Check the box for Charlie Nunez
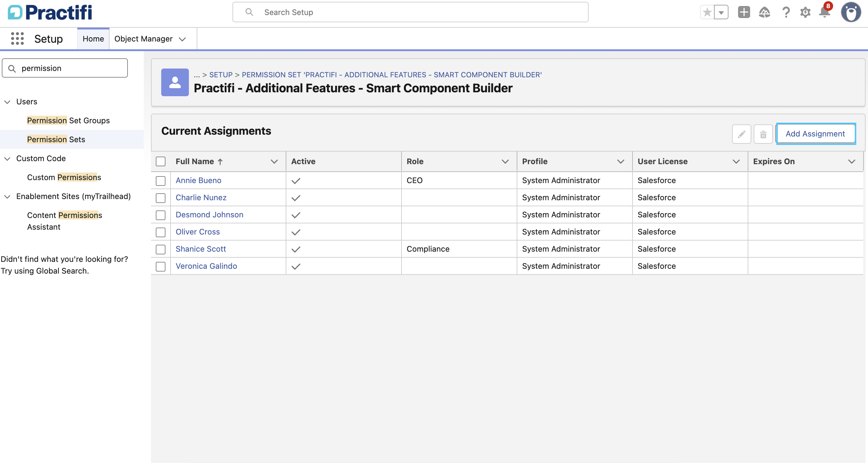The height and width of the screenshot is (463, 868). click(160, 198)
